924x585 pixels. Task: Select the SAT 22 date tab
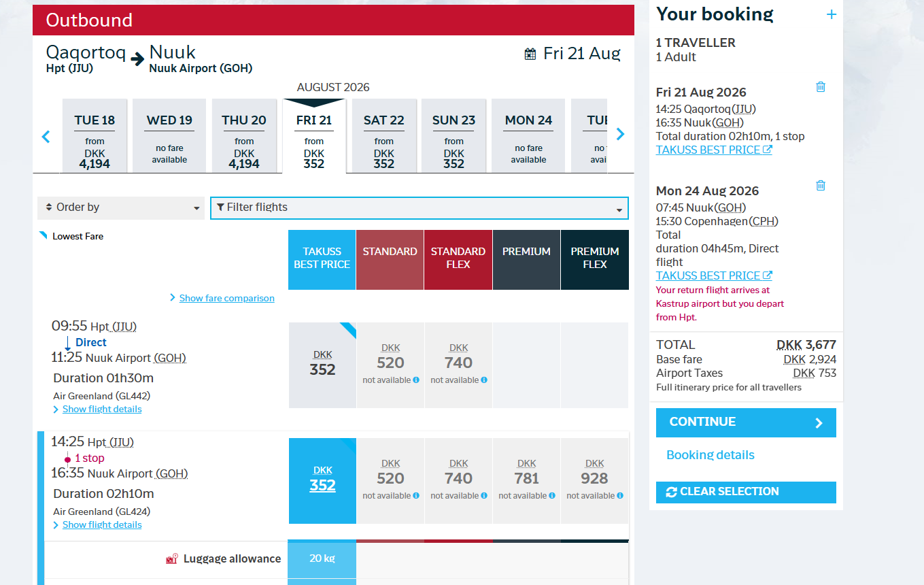[x=383, y=141]
